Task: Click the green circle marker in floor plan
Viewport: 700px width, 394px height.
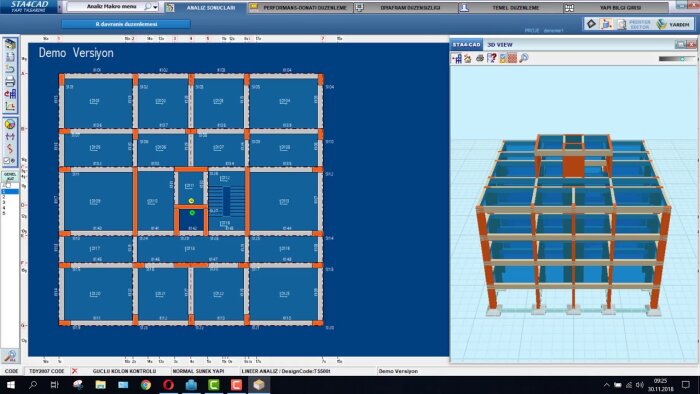Action: pos(192,213)
